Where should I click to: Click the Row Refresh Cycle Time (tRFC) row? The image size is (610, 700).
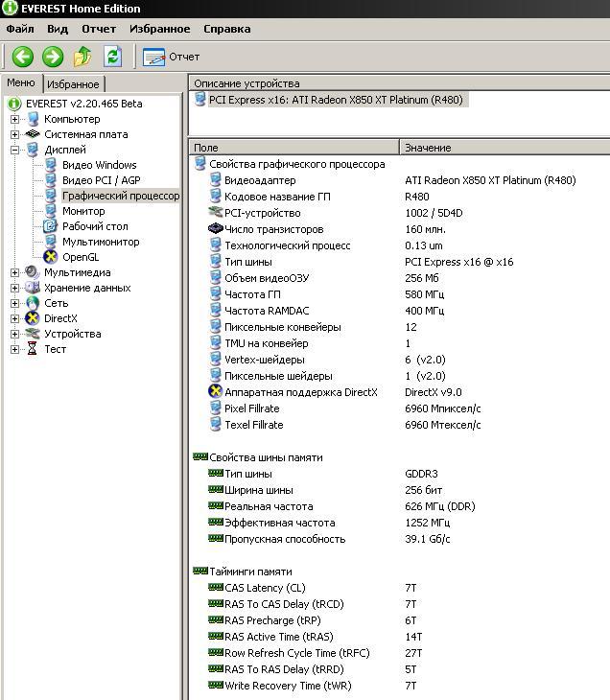click(399, 653)
